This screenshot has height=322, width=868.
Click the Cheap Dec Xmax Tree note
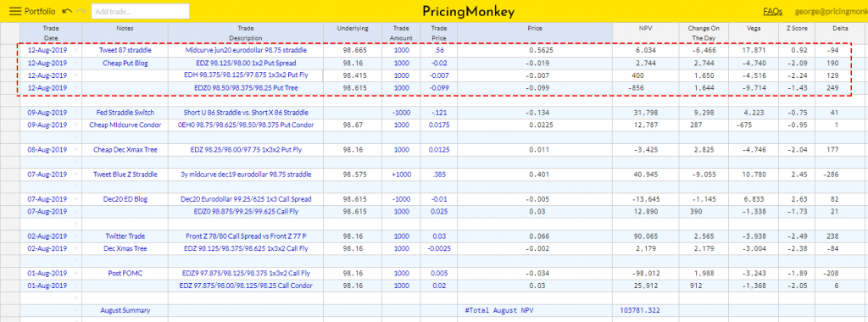coord(125,149)
